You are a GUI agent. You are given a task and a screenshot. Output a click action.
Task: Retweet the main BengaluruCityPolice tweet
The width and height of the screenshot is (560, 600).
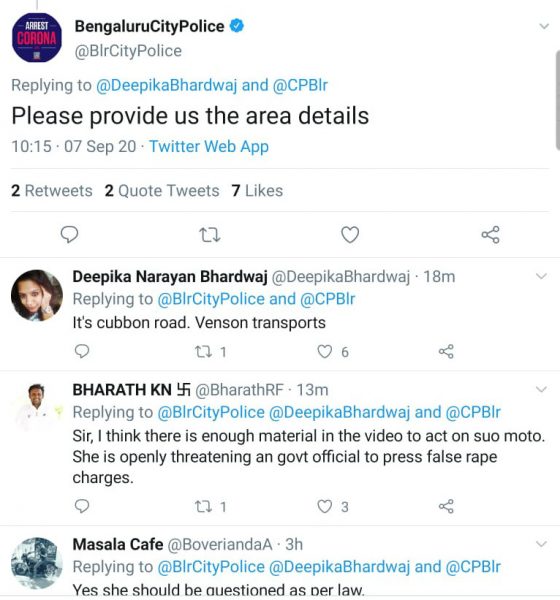(x=210, y=235)
